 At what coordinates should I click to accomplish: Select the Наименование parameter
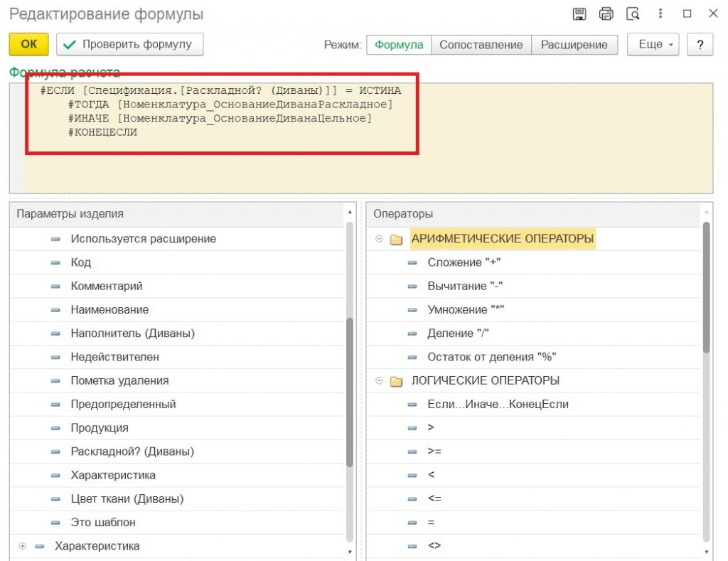click(x=177, y=310)
